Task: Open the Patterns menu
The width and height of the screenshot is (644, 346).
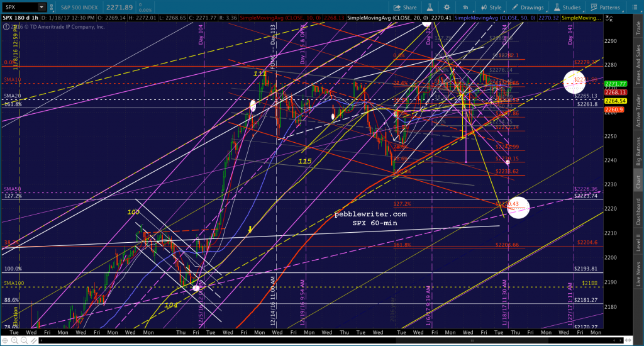Action: click(606, 7)
